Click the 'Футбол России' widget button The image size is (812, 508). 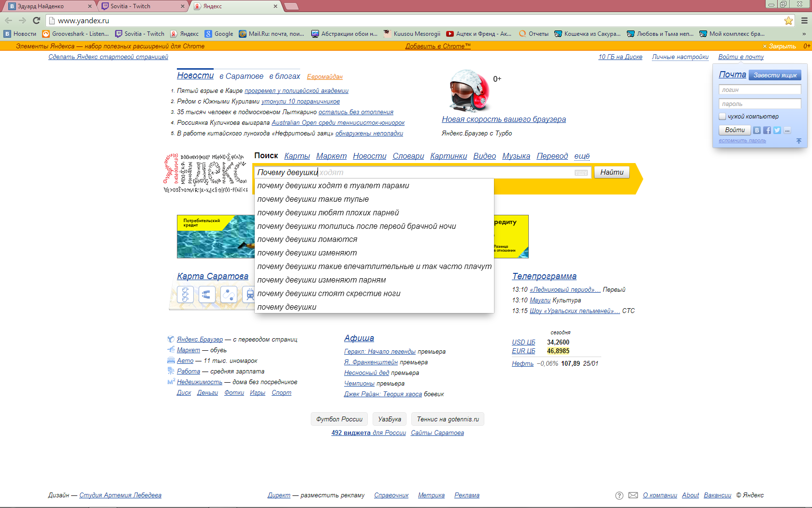339,419
